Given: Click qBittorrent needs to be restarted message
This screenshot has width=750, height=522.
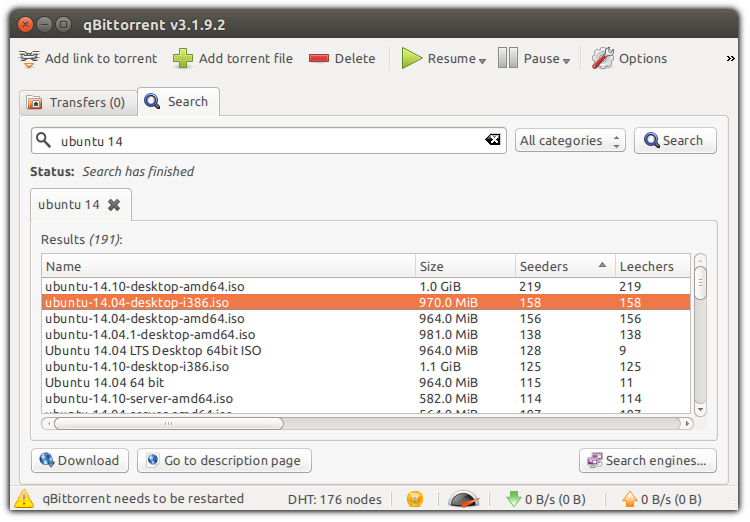Looking at the screenshot, I should [143, 499].
